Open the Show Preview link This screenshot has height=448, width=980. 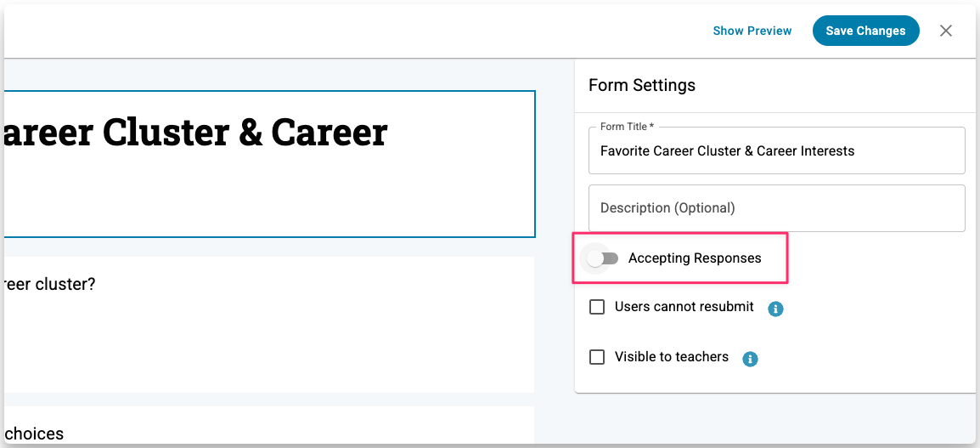coord(752,31)
